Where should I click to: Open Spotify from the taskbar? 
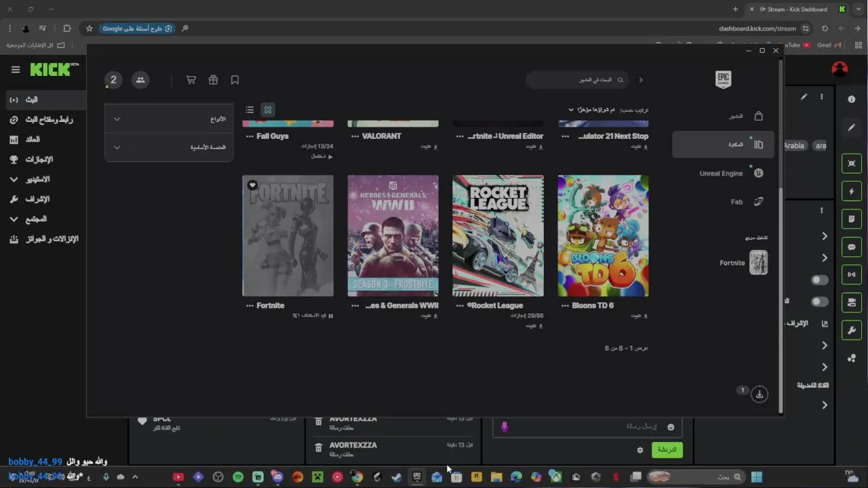(x=238, y=477)
